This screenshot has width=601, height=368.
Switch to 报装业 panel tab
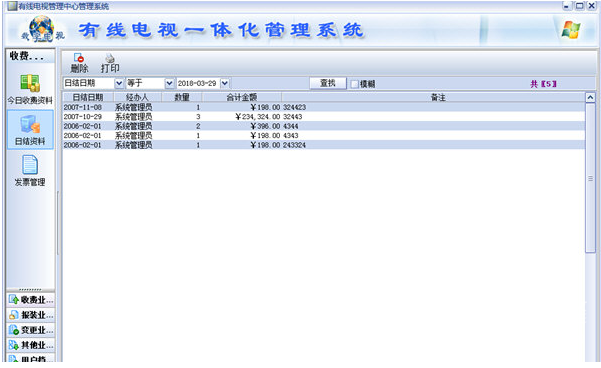pos(31,315)
